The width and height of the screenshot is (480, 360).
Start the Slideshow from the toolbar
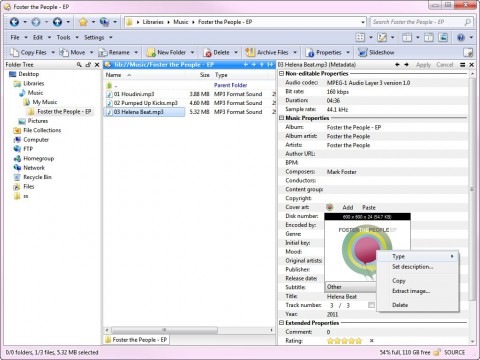(376, 52)
